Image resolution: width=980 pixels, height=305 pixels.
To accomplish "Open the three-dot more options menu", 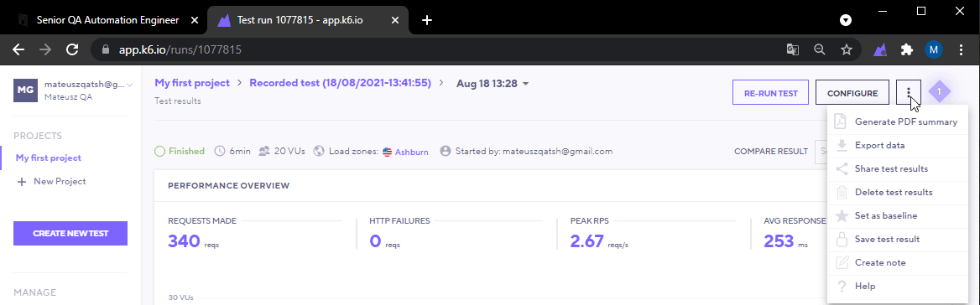I will point(908,93).
